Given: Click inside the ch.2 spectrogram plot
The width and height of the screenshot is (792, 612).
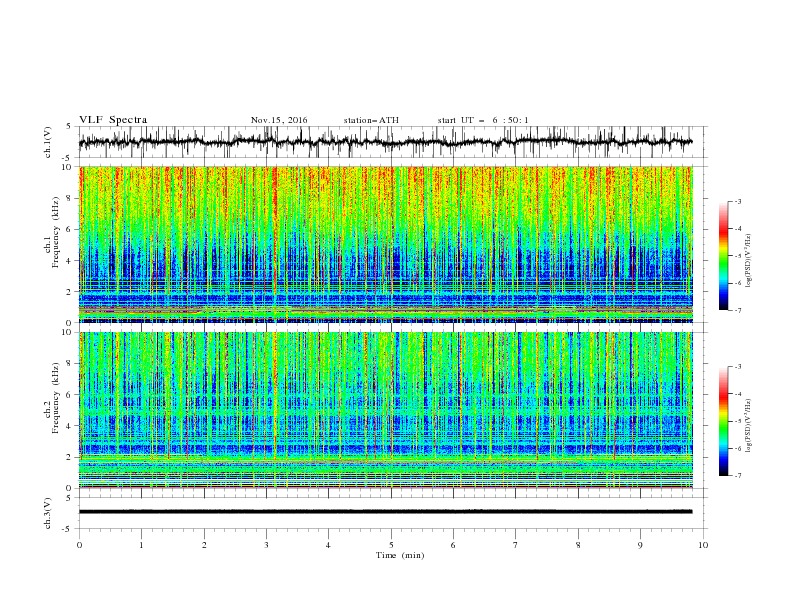Looking at the screenshot, I should (386, 410).
